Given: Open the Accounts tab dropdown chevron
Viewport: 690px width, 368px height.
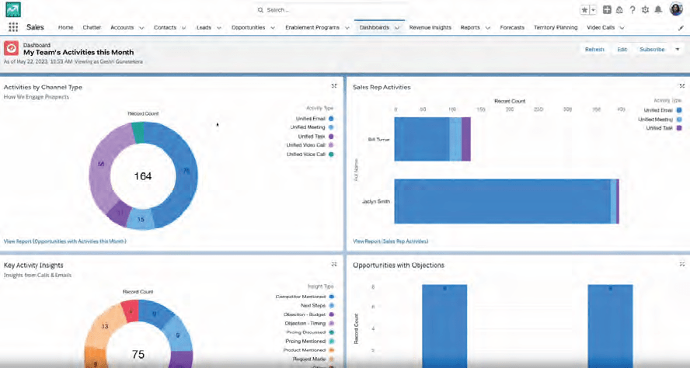Looking at the screenshot, I should 142,28.
